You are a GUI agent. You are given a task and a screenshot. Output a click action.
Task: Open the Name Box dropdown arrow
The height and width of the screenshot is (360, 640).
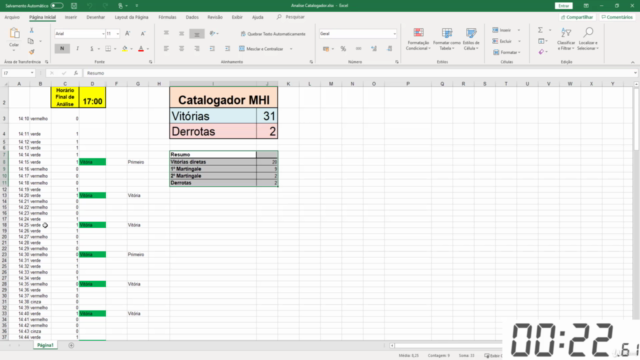[x=32, y=73]
